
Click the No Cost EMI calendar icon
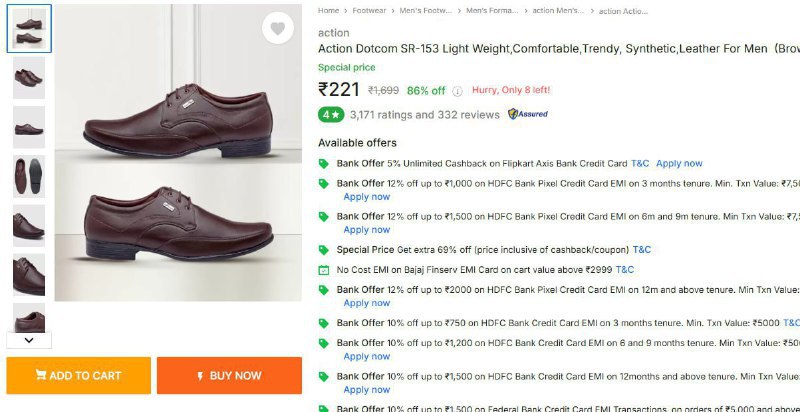click(x=323, y=270)
